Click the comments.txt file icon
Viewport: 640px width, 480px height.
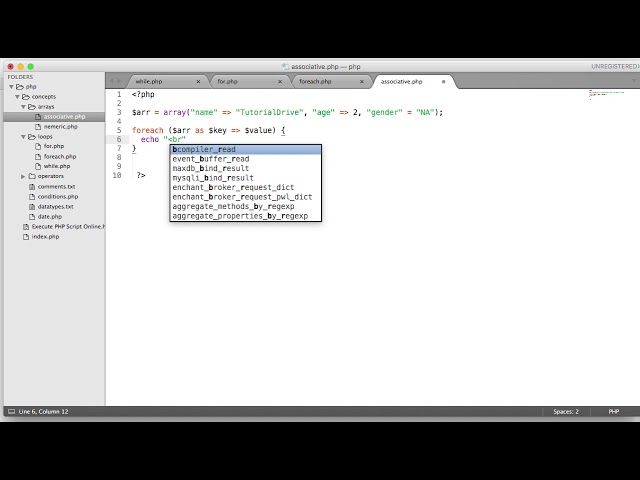(x=32, y=187)
